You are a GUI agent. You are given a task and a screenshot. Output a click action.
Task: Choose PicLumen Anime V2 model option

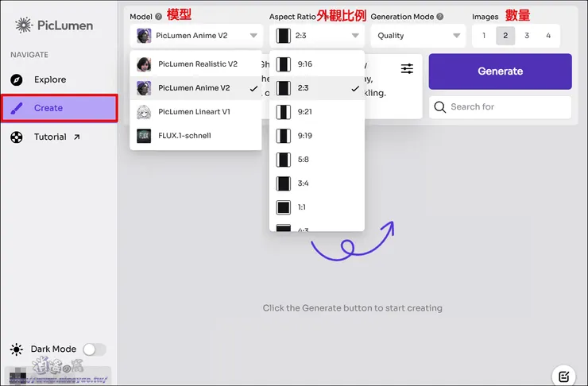[195, 88]
